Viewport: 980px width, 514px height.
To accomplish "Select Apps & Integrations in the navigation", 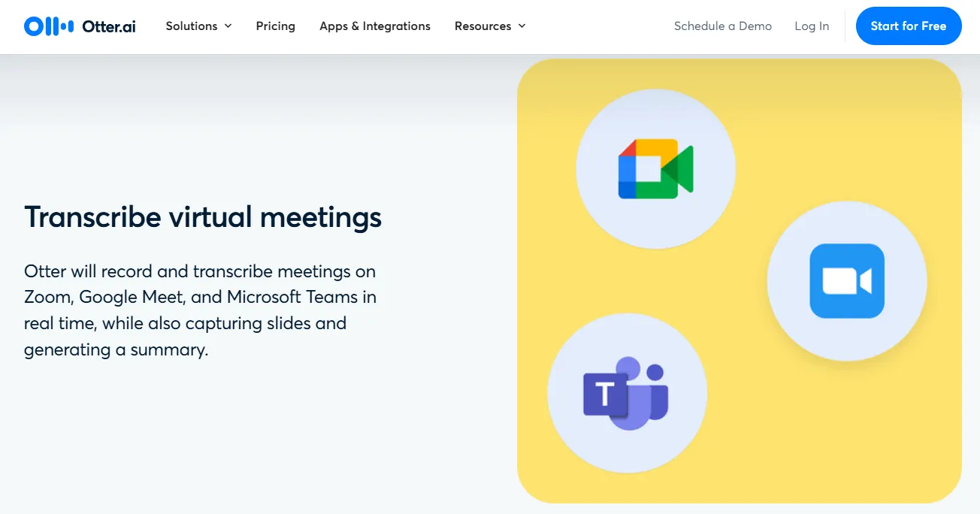I will [374, 26].
